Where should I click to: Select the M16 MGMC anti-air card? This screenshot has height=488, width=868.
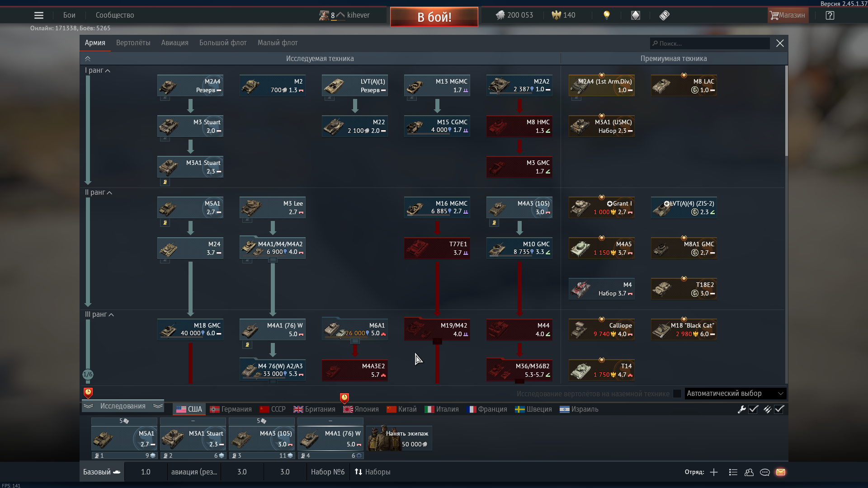[x=437, y=207]
